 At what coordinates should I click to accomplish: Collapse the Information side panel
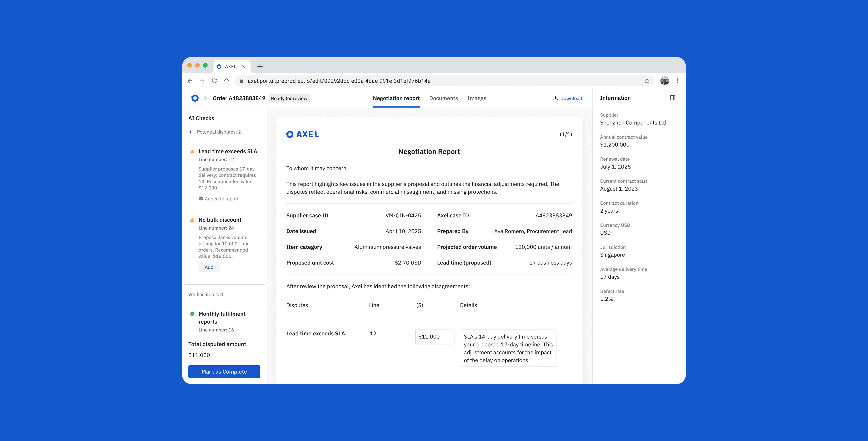tap(673, 98)
